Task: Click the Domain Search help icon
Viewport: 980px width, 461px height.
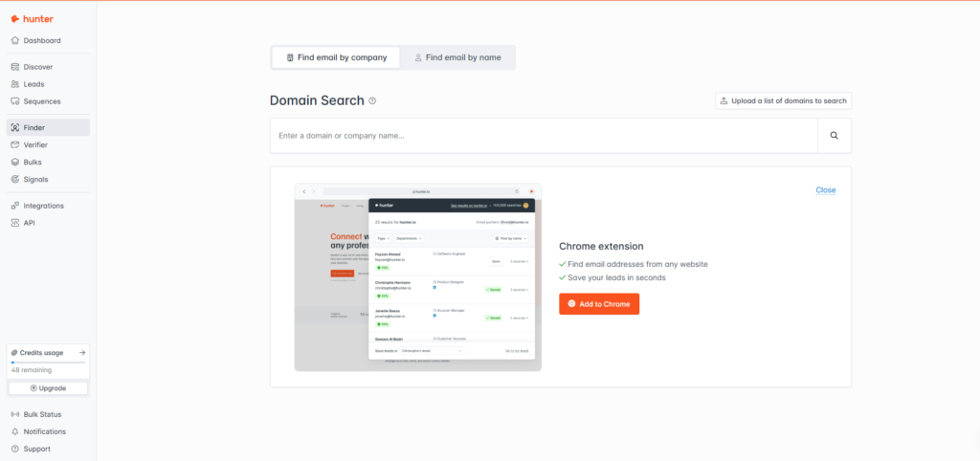Action: (372, 100)
